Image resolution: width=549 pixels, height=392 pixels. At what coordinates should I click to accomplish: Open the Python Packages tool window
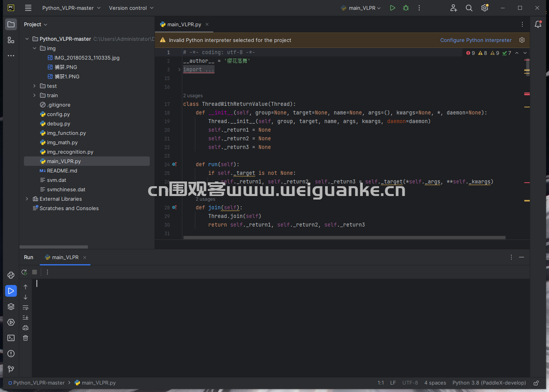(11, 307)
